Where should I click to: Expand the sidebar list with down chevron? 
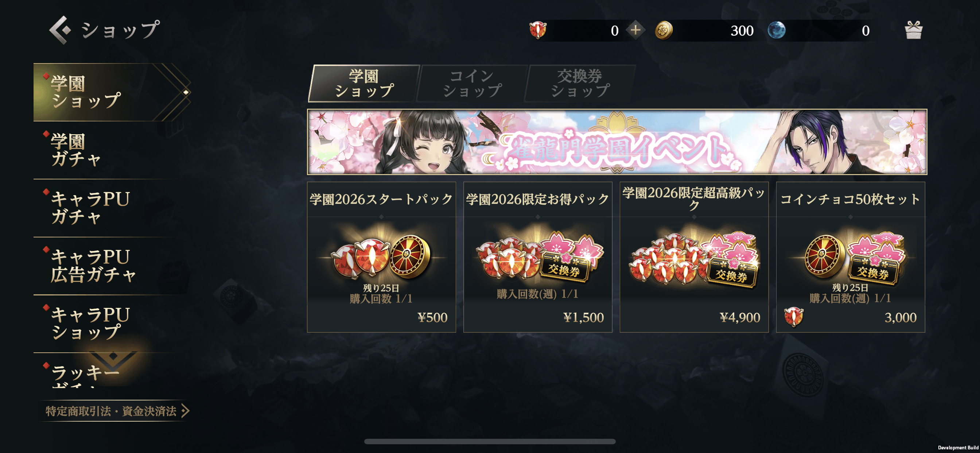pos(113,359)
